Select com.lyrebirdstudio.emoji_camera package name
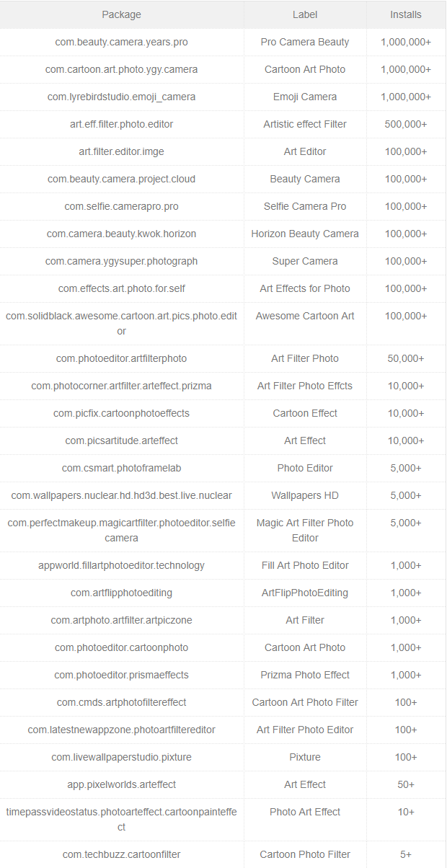This screenshot has height=868, width=447. (121, 97)
